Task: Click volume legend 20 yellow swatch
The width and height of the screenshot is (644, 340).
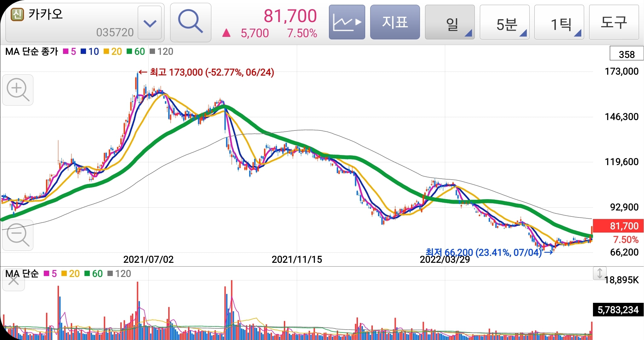Action: tap(64, 274)
